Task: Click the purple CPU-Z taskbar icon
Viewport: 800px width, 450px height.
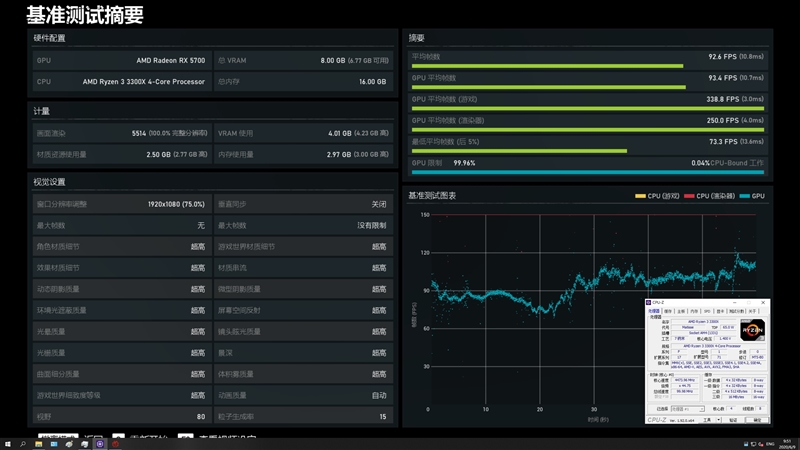Action: click(100, 444)
